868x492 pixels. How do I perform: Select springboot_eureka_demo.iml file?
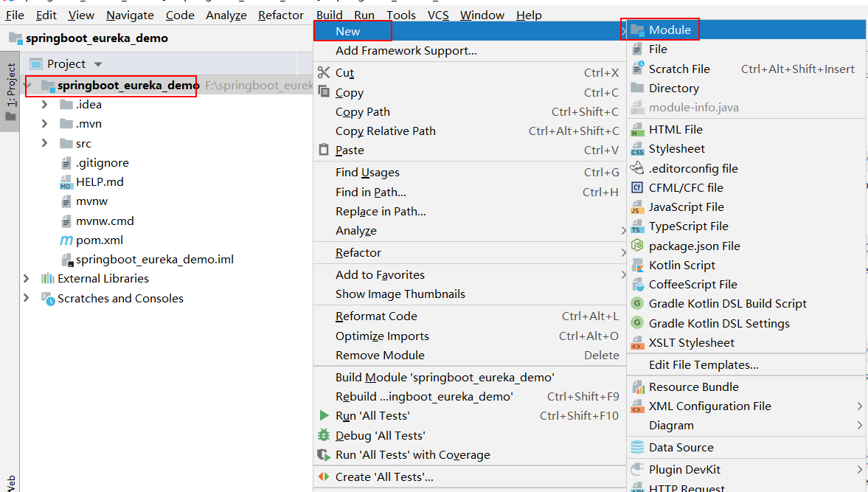click(154, 260)
